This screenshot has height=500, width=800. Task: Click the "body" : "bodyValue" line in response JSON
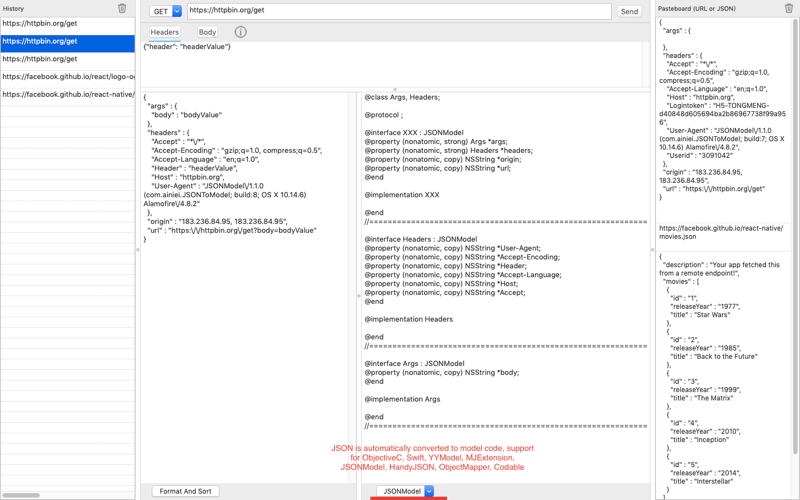[x=187, y=115]
